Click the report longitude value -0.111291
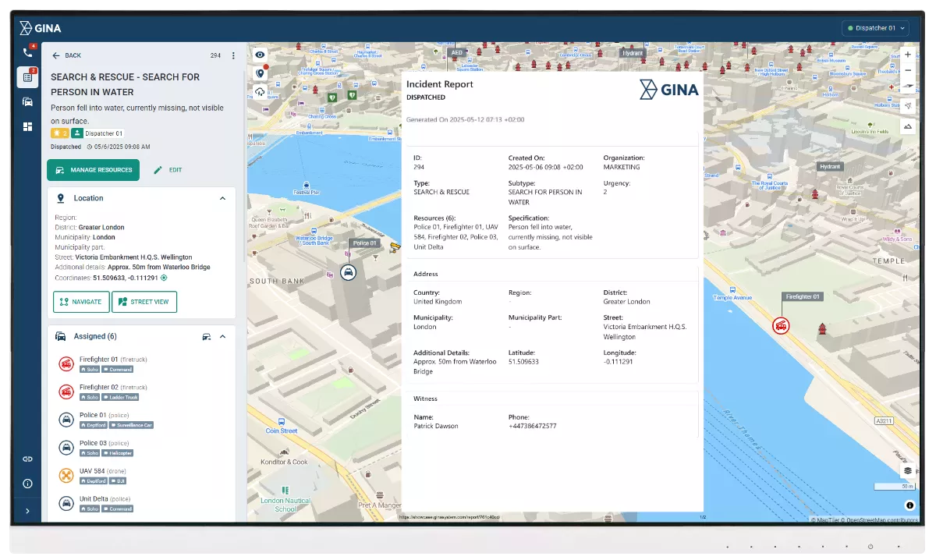This screenshot has height=560, width=936. tap(618, 362)
